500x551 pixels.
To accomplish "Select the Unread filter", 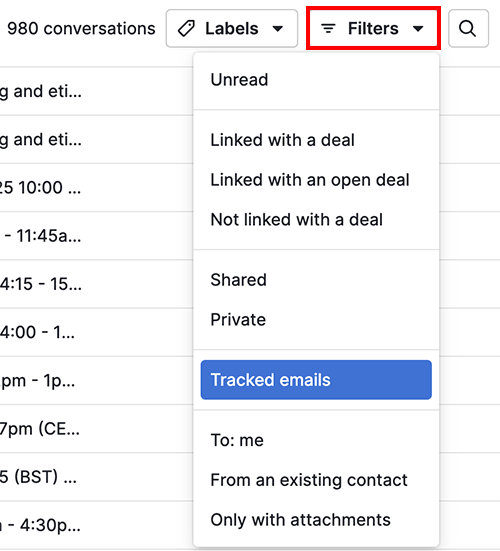I will click(x=316, y=80).
